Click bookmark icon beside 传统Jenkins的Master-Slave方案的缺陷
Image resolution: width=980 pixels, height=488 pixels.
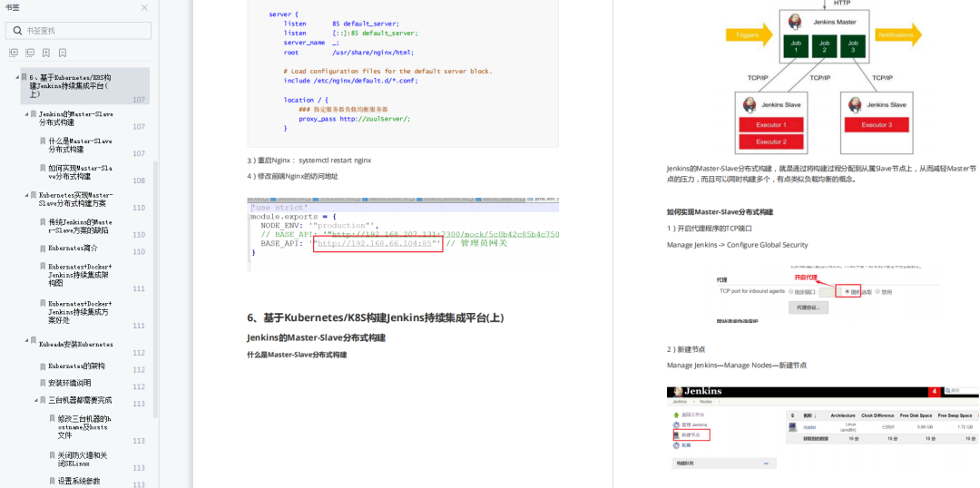point(44,222)
